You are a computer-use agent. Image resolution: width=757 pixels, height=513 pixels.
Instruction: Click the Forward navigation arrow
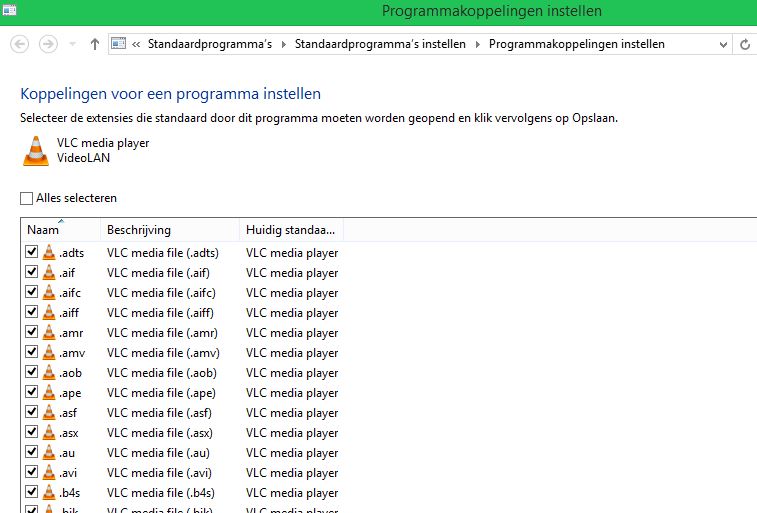[x=48, y=44]
